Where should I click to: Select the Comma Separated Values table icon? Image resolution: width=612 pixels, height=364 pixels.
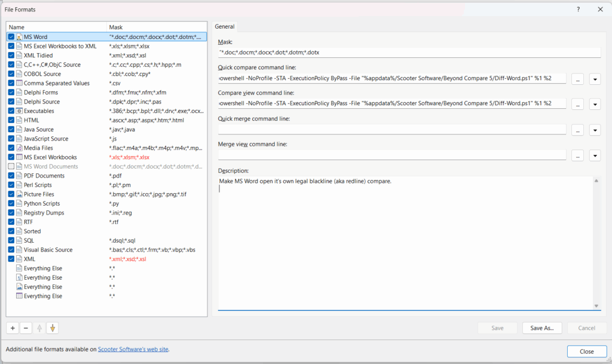tap(19, 83)
